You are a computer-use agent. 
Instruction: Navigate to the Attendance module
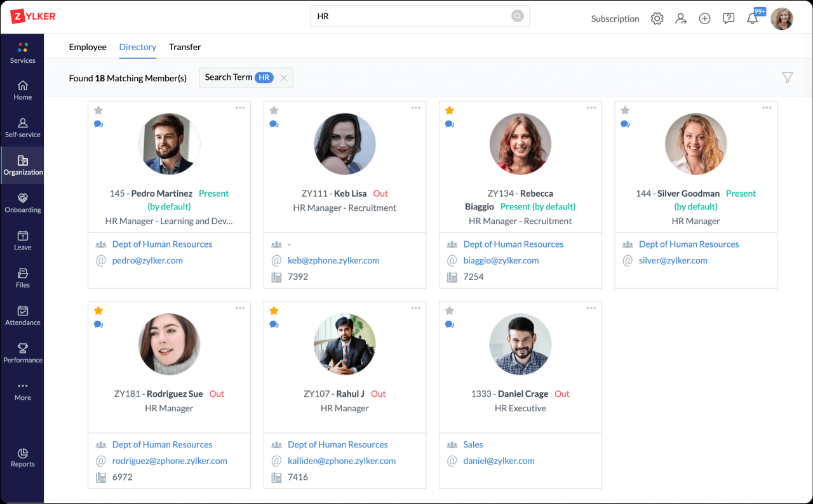[x=22, y=315]
